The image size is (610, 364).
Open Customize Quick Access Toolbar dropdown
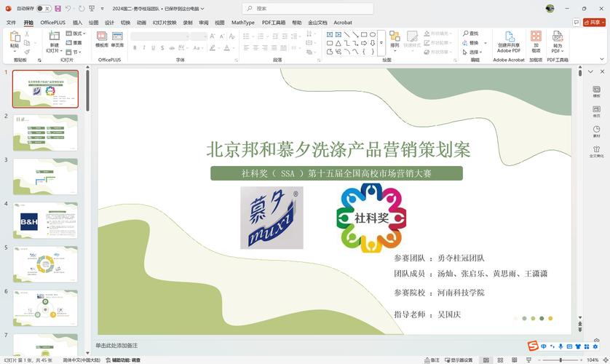[103, 9]
